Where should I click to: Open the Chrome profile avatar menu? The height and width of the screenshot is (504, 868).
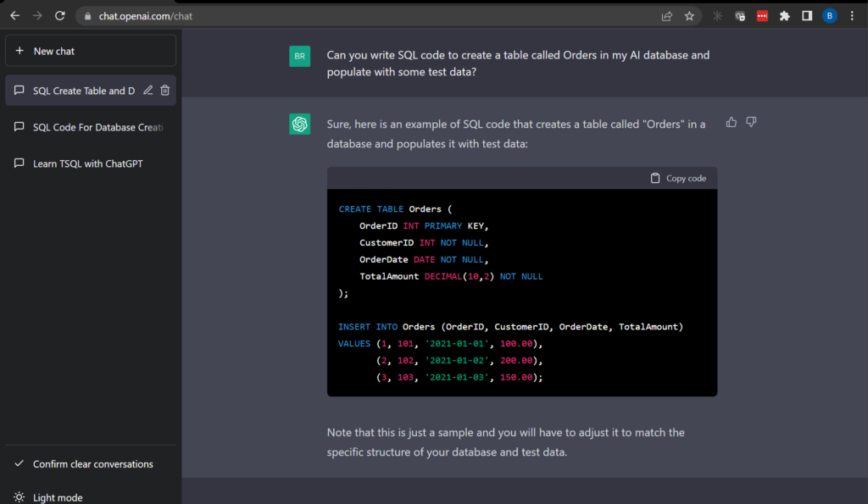(829, 15)
